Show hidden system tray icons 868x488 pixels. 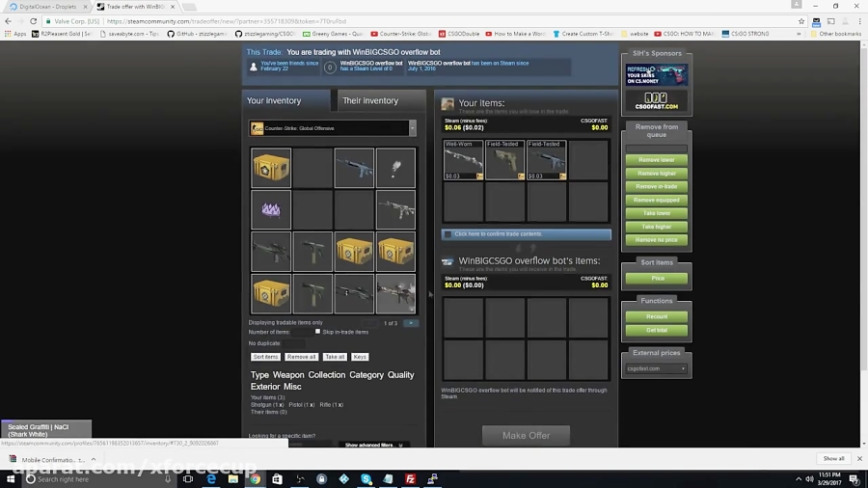799,478
